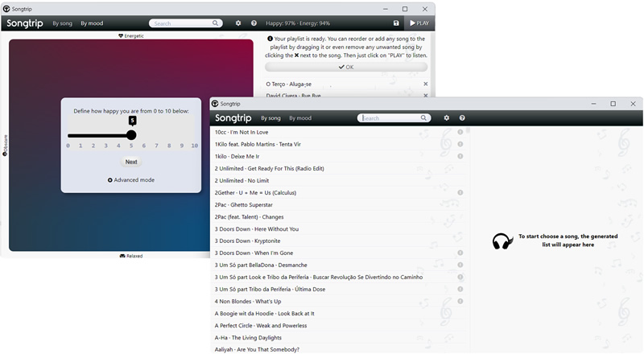Minimize the back Songtrip window
This screenshot has height=362, width=644.
point(386,9)
